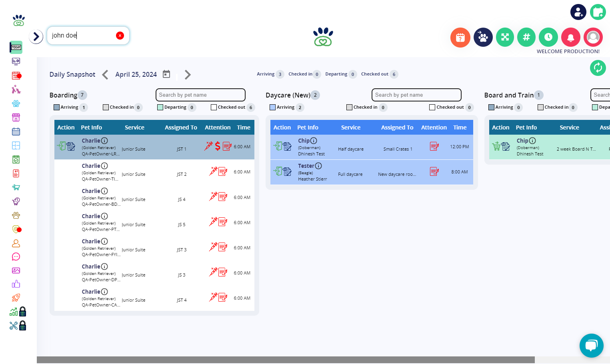Open the user profile avatar
The width and height of the screenshot is (610, 364).
pyautogui.click(x=593, y=38)
